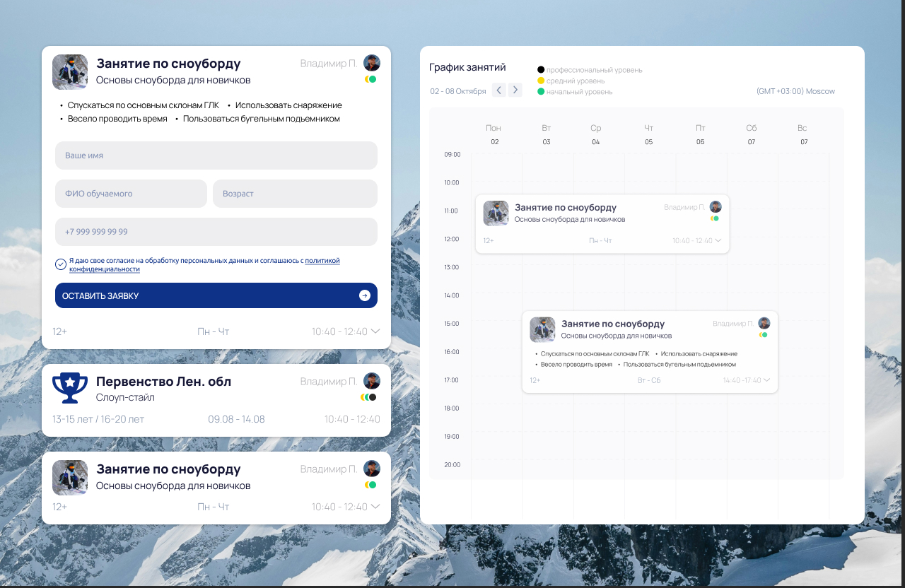
Task: Click the snowboarder thumbnail in the calendar's Вт - Сб card
Action: pyautogui.click(x=542, y=329)
